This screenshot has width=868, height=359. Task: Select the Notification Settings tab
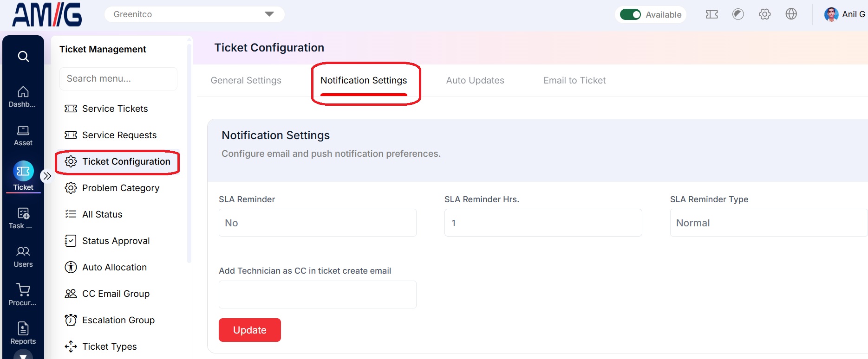pyautogui.click(x=364, y=80)
